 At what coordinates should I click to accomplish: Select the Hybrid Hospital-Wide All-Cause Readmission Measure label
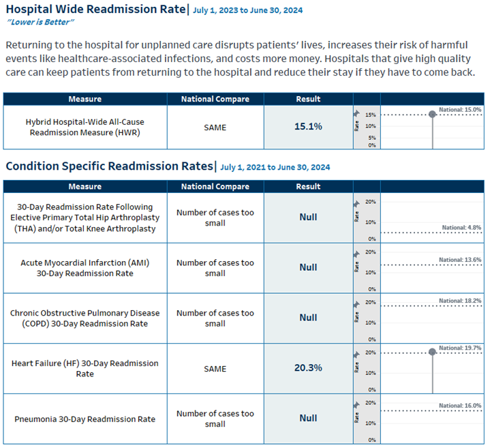click(85, 127)
